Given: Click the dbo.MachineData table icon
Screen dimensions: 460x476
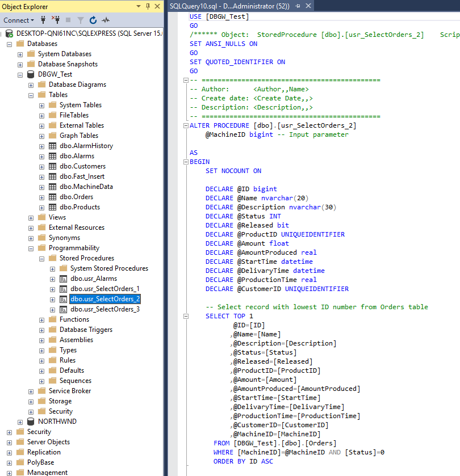Looking at the screenshot, I should tap(52, 187).
